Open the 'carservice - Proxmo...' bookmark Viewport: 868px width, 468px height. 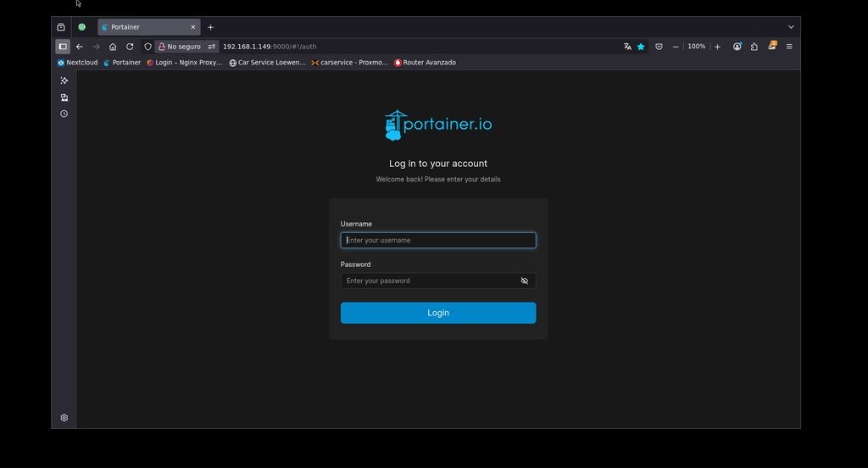349,63
